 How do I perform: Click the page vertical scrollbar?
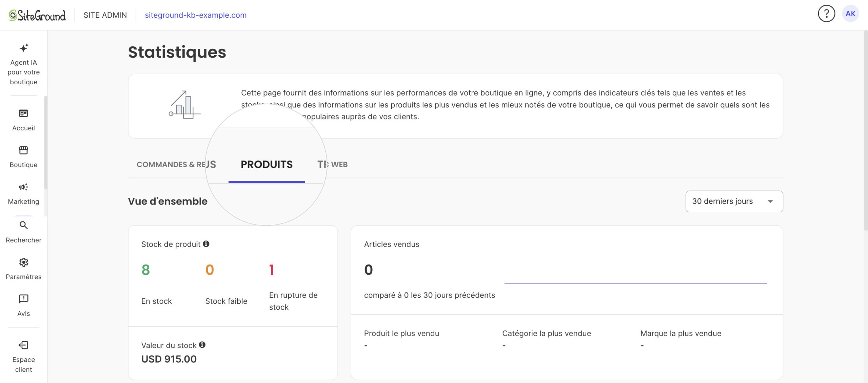point(866,130)
